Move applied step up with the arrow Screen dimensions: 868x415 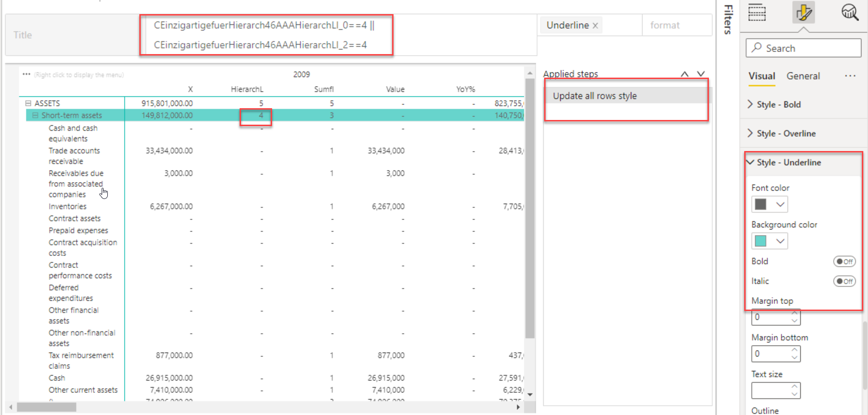[685, 74]
